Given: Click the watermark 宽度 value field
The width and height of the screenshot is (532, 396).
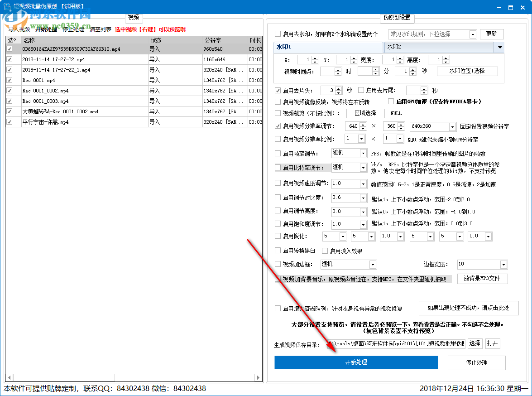Looking at the screenshot, I should point(389,60).
